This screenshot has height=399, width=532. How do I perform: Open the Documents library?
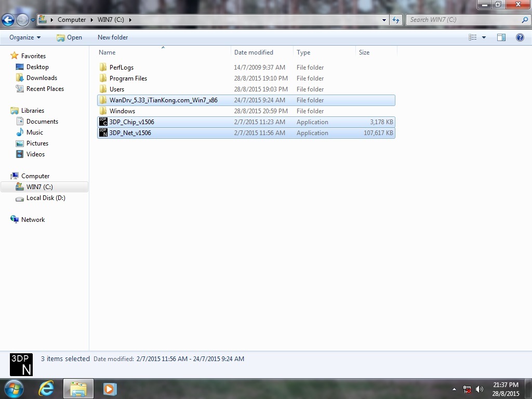(42, 122)
